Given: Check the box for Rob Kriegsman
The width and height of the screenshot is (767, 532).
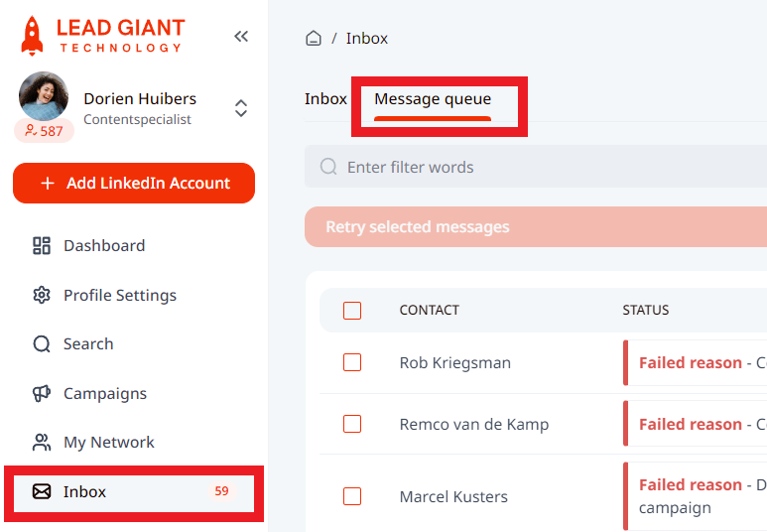Looking at the screenshot, I should click(352, 363).
